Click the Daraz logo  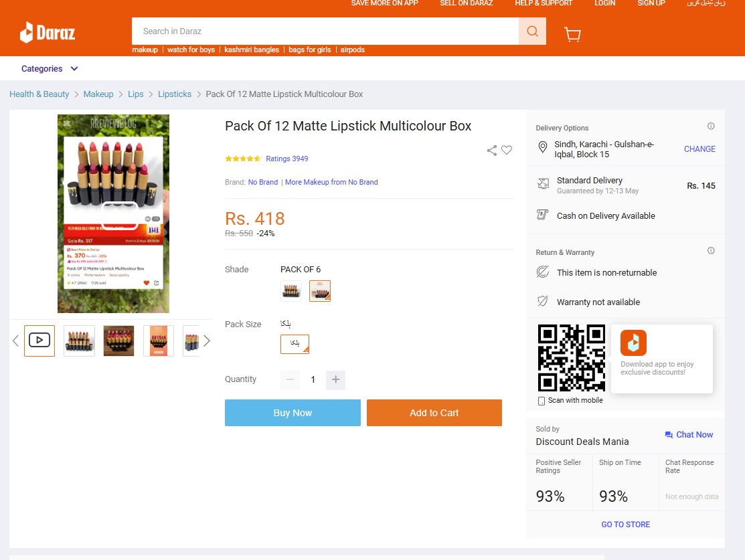click(x=47, y=33)
